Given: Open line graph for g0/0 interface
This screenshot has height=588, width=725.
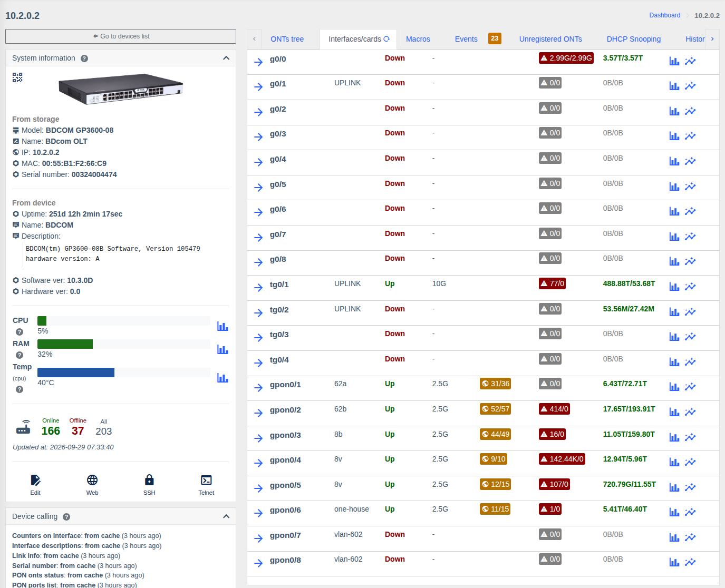Looking at the screenshot, I should [690, 61].
